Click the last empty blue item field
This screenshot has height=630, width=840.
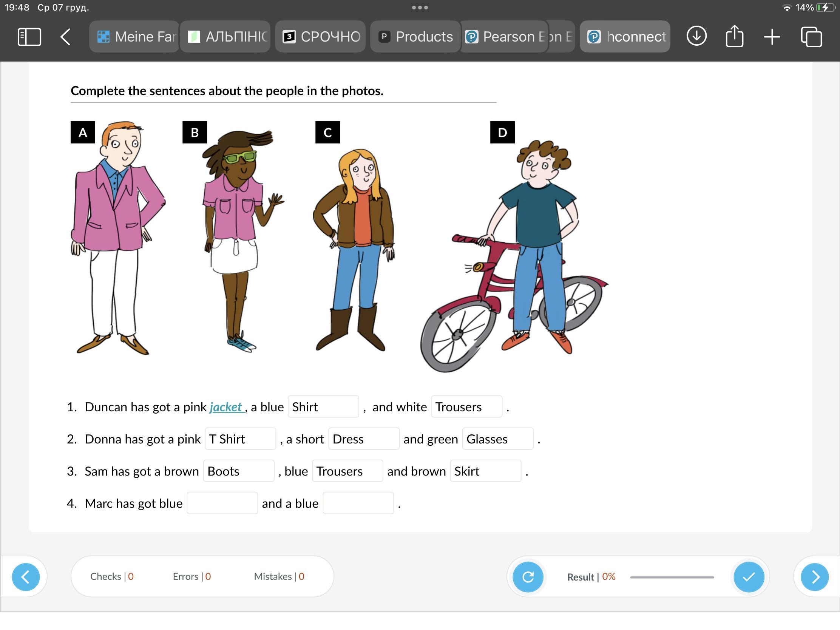(x=358, y=503)
